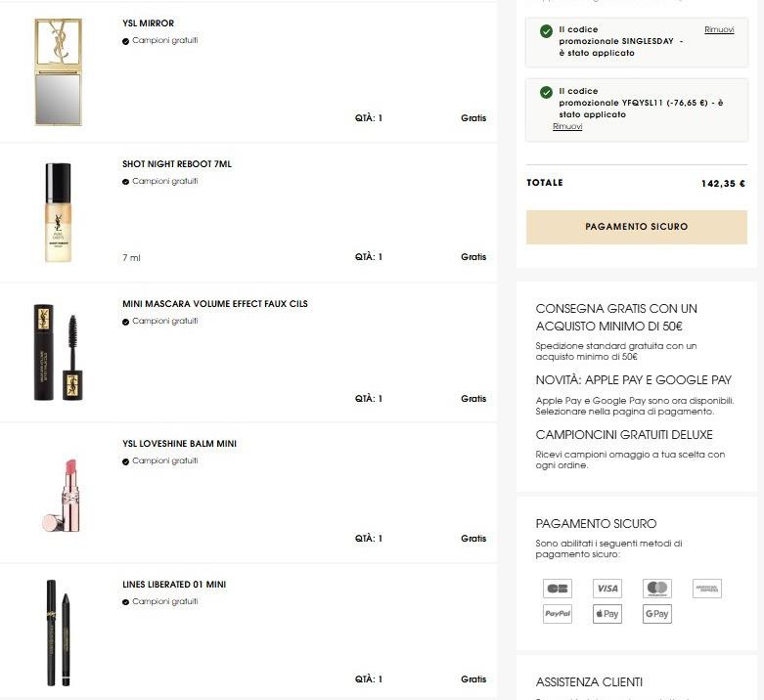Open the YSL Mirror product thumbnail
764x700 pixels.
tap(58, 71)
